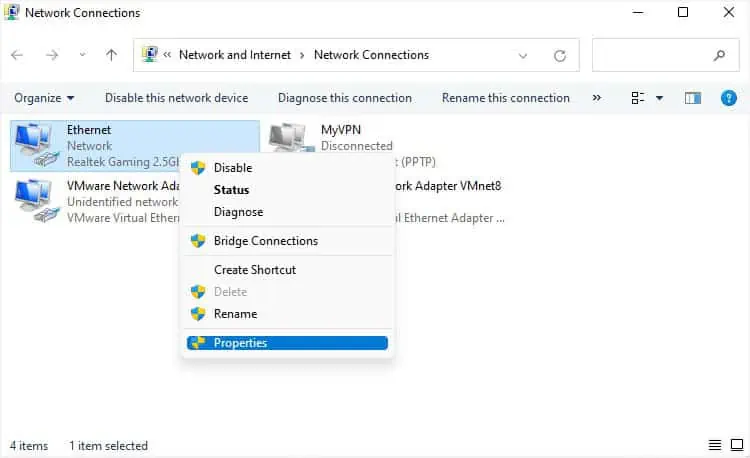Click the shield icon beside Rename

tap(198, 314)
